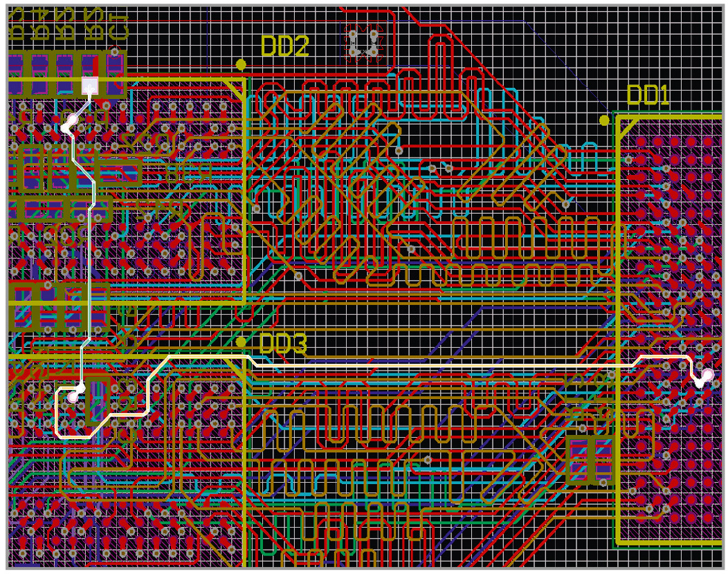The image size is (728, 574).
Task: Click the pin-1 dot marker beside DD1
Action: (604, 120)
